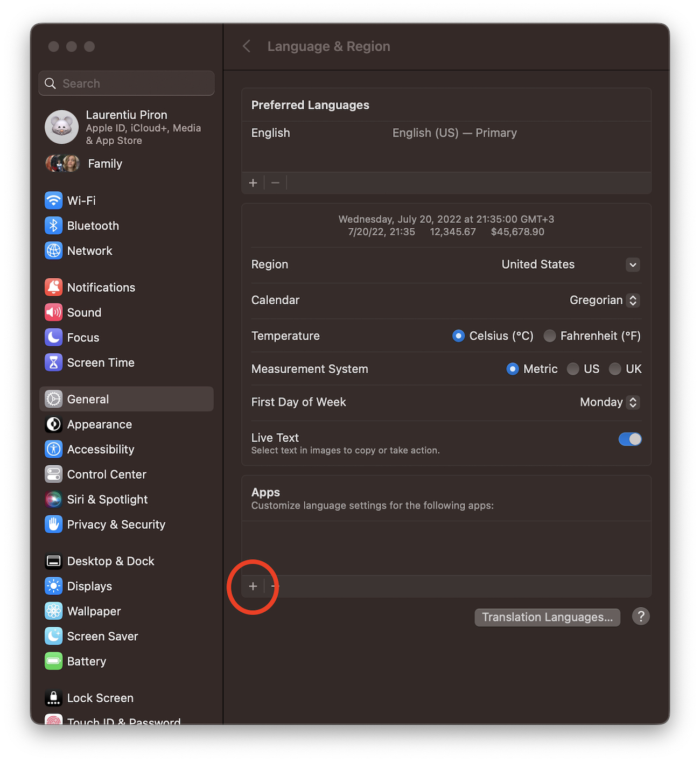Image resolution: width=700 pixels, height=762 pixels.
Task: Open Siri & Spotlight icon
Action: 53,499
